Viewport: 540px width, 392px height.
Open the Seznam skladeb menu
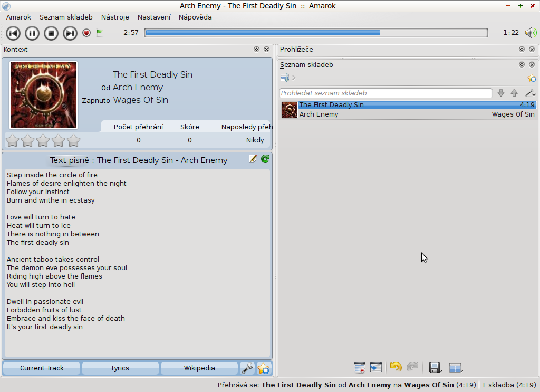click(66, 17)
